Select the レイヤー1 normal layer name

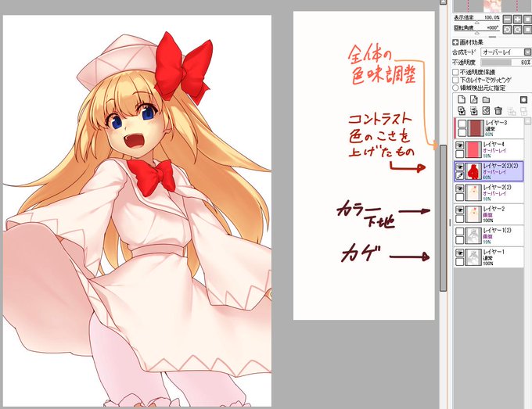pos(494,252)
